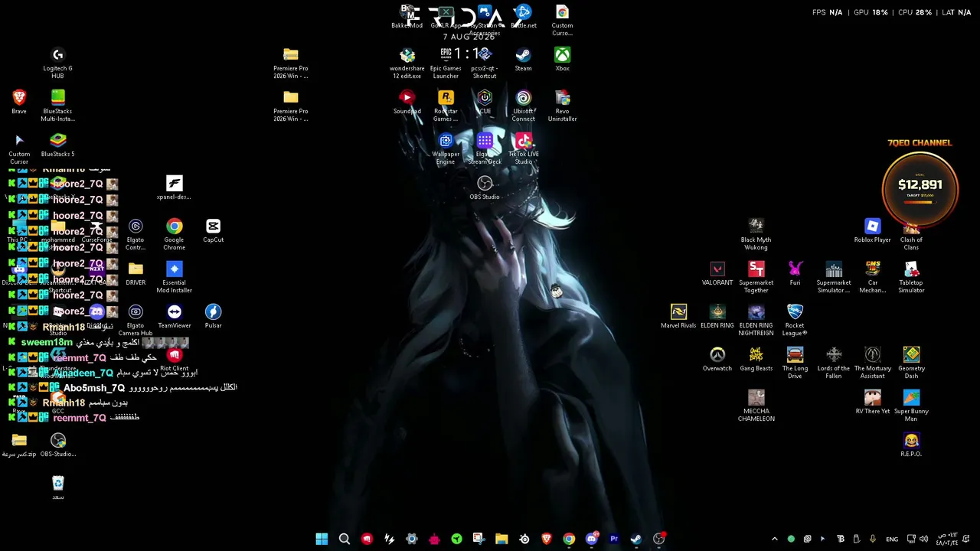980x551 pixels.
Task: Select the Google Chrome desktop shortcut
Action: pos(174,234)
